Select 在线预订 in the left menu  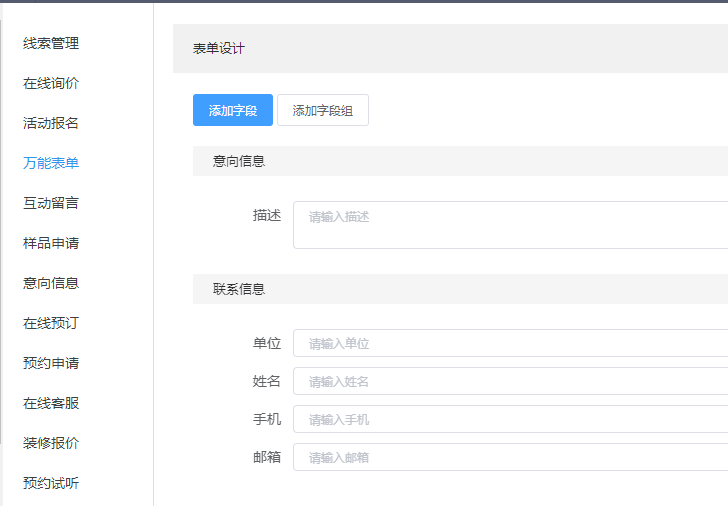point(51,323)
